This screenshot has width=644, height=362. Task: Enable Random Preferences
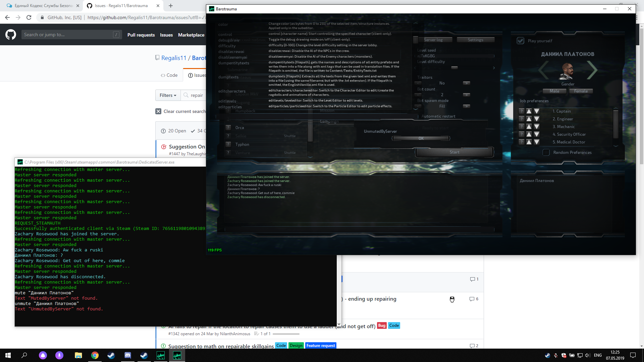tap(546, 152)
